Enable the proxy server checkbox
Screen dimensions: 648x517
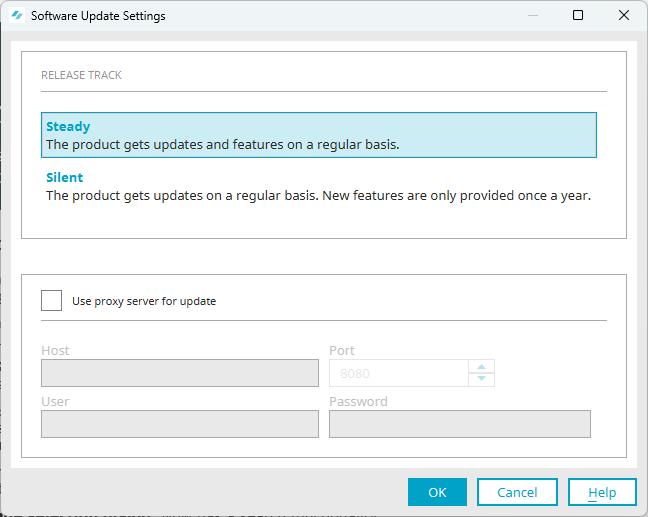pos(51,300)
